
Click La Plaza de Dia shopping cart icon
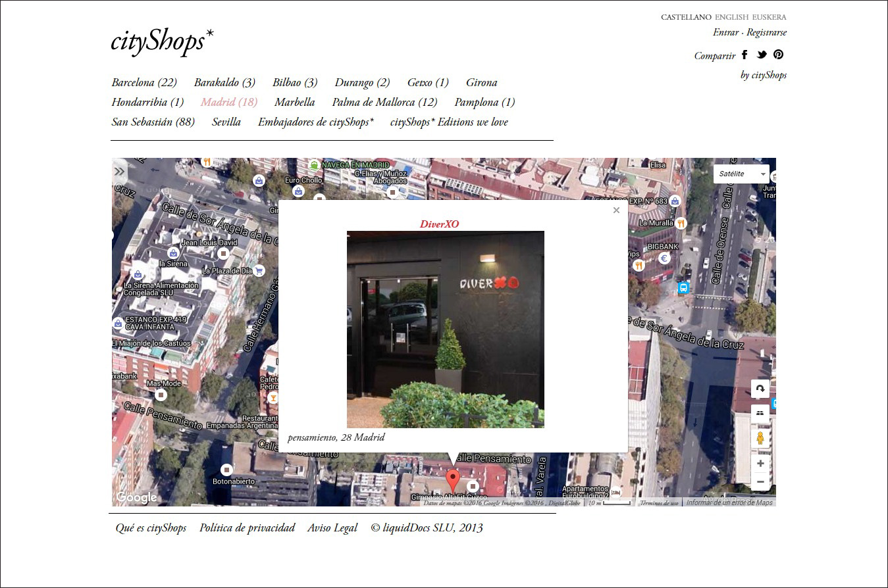[259, 270]
